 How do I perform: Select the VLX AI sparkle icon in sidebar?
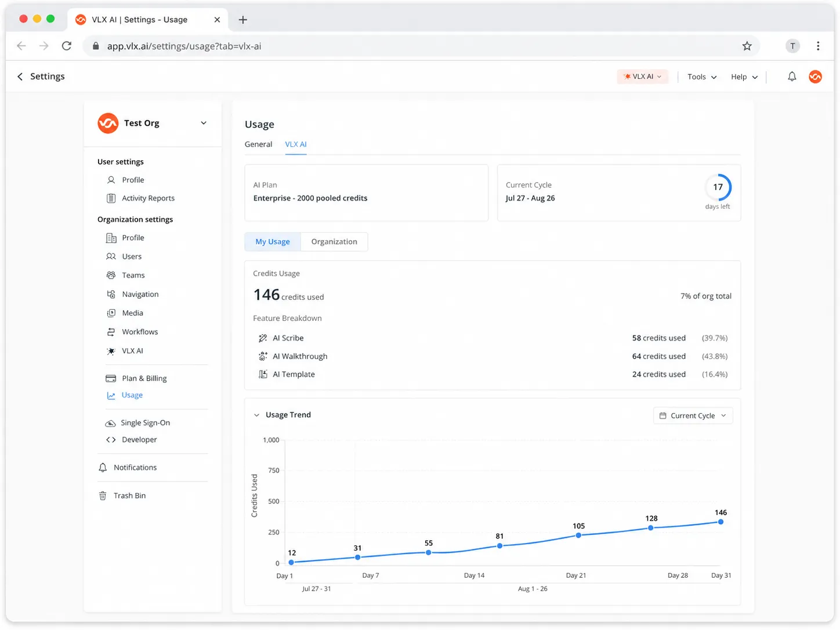point(111,351)
